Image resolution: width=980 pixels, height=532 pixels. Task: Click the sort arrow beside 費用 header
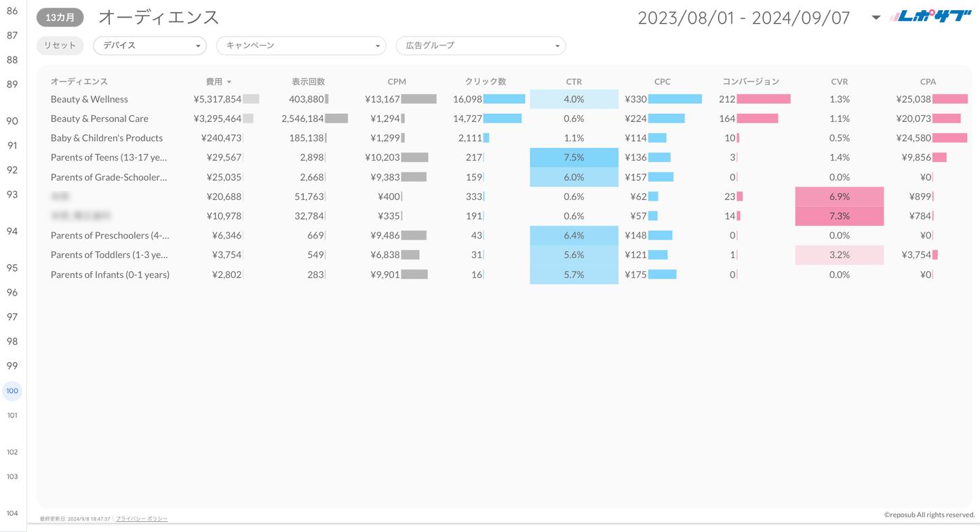pyautogui.click(x=229, y=82)
